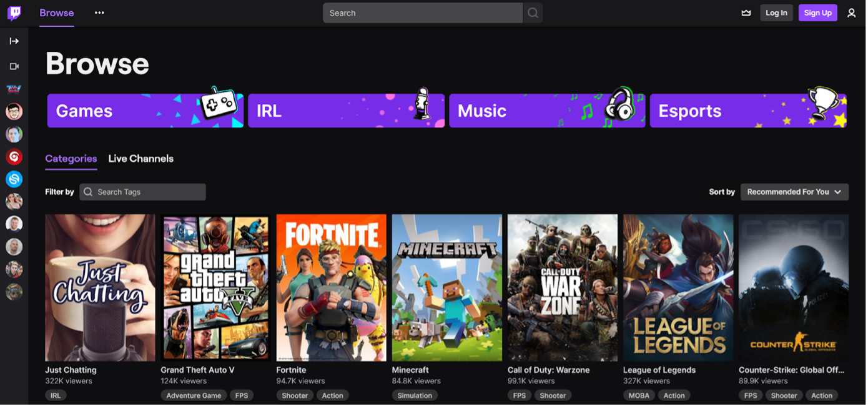Image resolution: width=868 pixels, height=406 pixels.
Task: Switch to the Live Channels tab
Action: click(141, 159)
